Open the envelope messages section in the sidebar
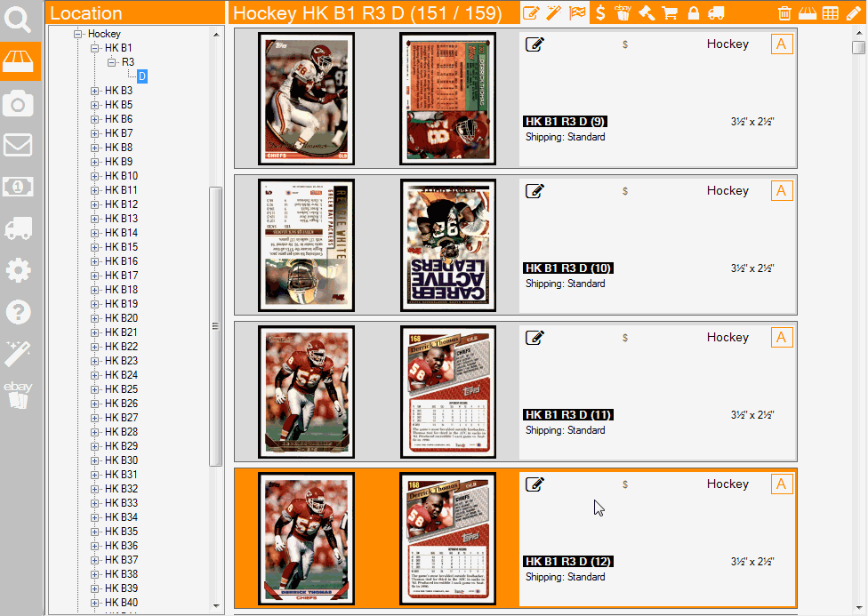The width and height of the screenshot is (868, 616). click(18, 145)
